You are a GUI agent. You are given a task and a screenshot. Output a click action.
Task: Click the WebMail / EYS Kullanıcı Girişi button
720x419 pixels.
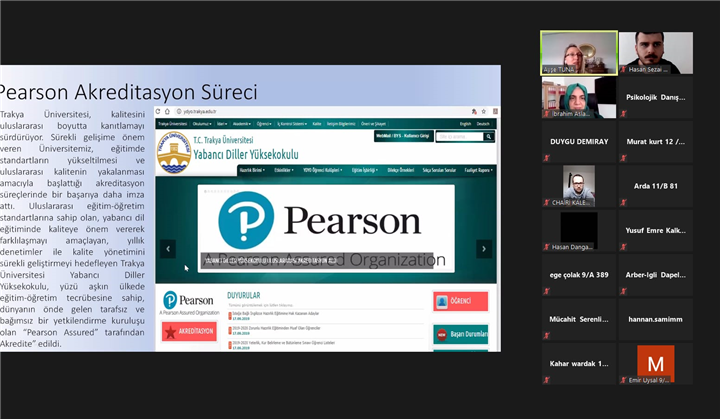(x=403, y=136)
